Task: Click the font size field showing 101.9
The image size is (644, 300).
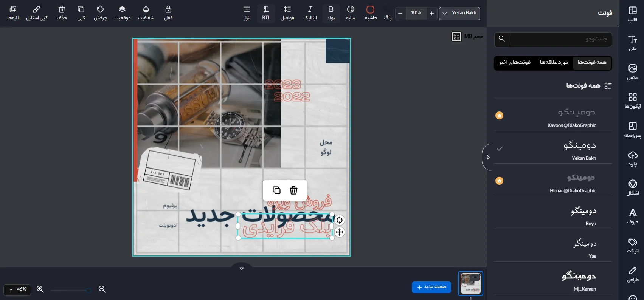Action: (416, 13)
